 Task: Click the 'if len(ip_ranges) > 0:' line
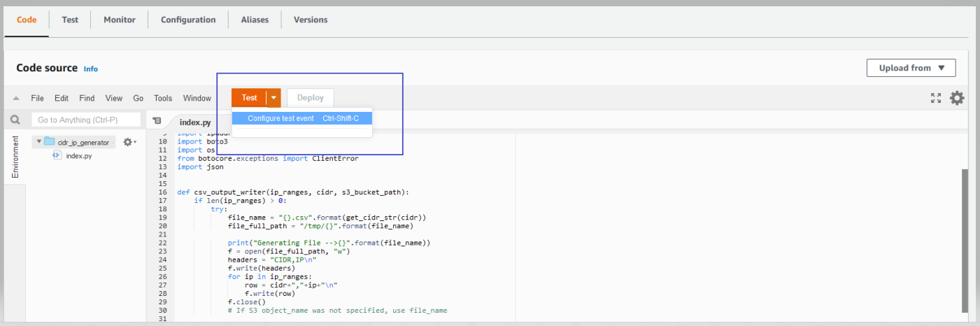(241, 201)
